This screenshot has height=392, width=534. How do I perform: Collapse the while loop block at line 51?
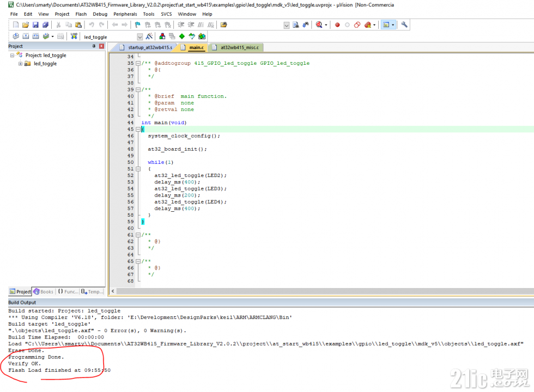click(138, 169)
